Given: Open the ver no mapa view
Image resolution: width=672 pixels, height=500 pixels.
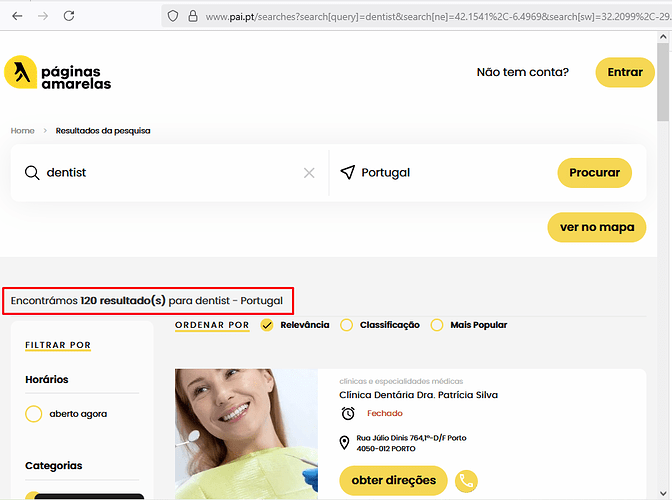Looking at the screenshot, I should pyautogui.click(x=596, y=227).
